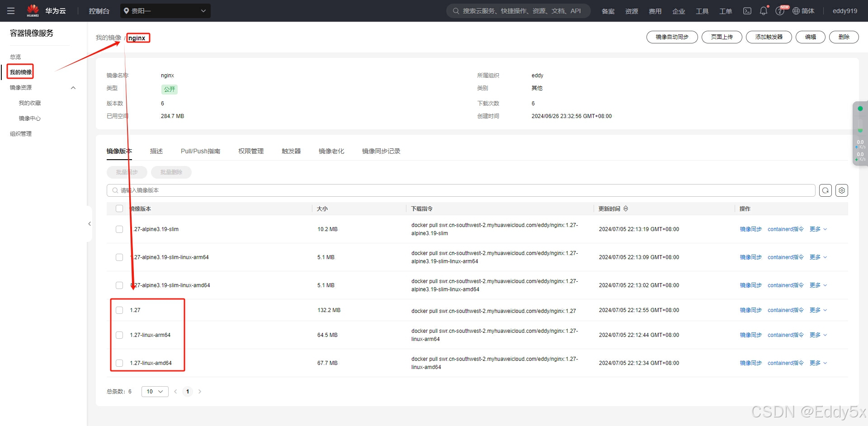Open the 控制台 console link
This screenshot has height=426, width=868.
[x=99, y=11]
